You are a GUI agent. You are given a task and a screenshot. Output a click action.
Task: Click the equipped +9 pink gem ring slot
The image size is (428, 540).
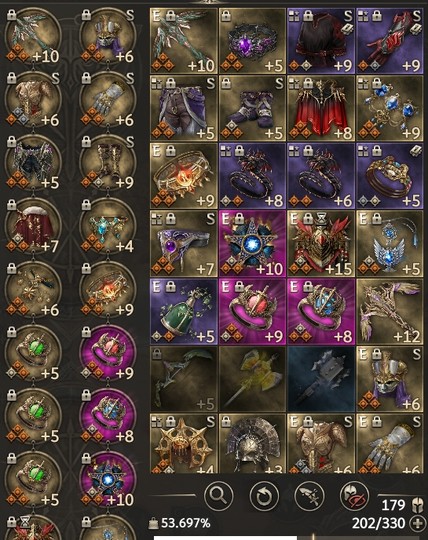[108, 353]
